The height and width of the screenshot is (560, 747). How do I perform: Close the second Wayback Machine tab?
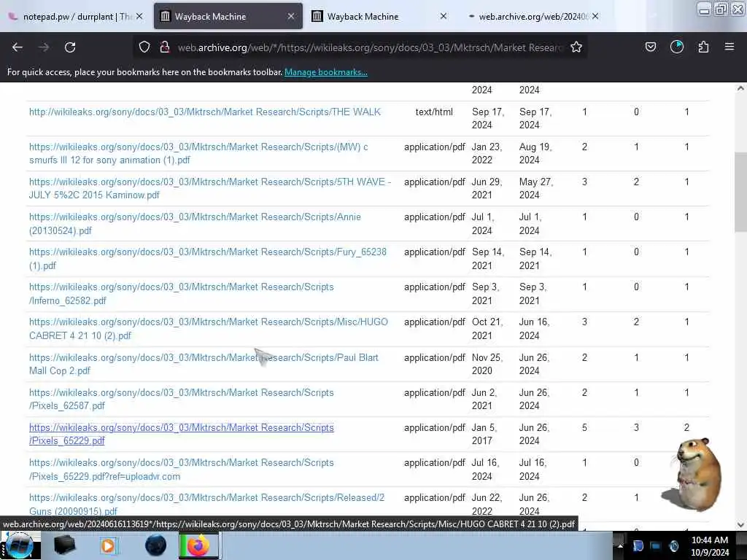[444, 16]
